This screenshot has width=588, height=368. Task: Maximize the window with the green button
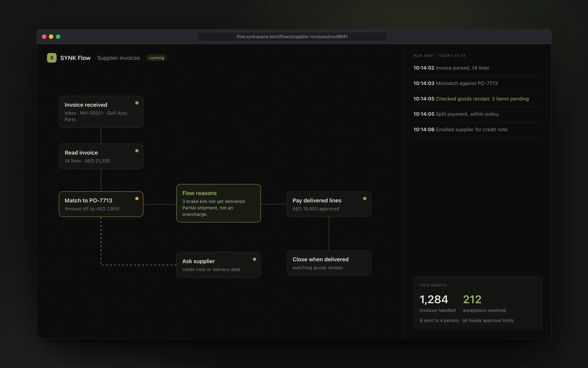click(58, 37)
